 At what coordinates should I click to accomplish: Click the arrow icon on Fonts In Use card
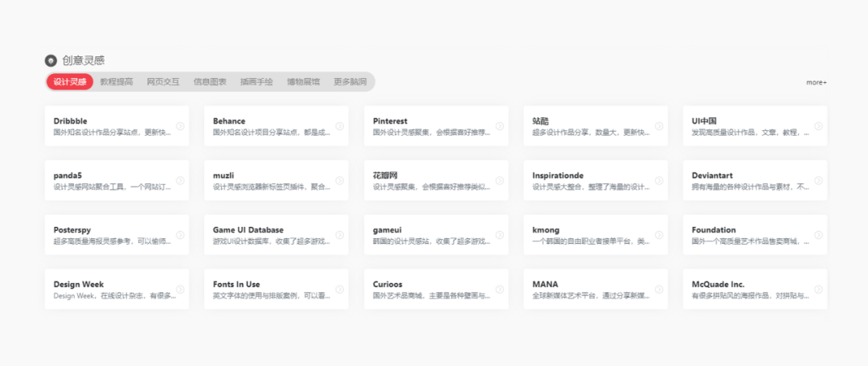click(339, 289)
